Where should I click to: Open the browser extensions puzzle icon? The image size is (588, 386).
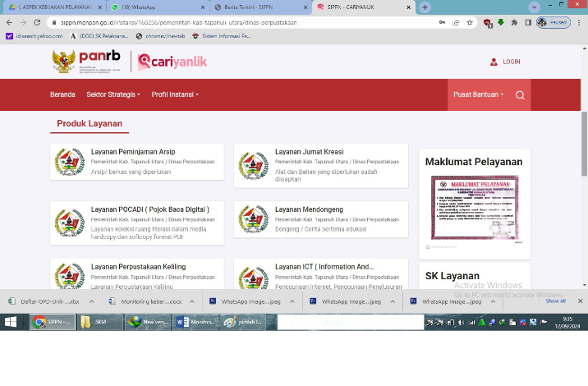(x=514, y=23)
